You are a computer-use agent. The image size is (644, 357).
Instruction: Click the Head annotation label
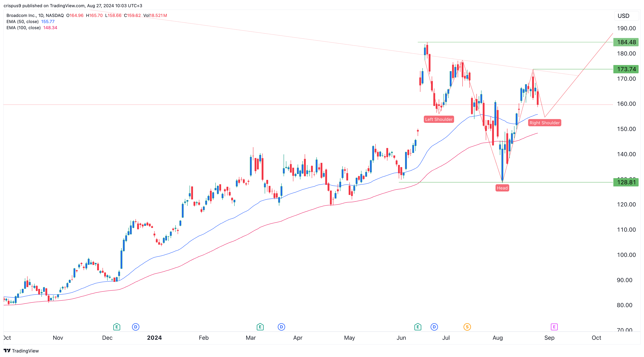[x=502, y=188]
